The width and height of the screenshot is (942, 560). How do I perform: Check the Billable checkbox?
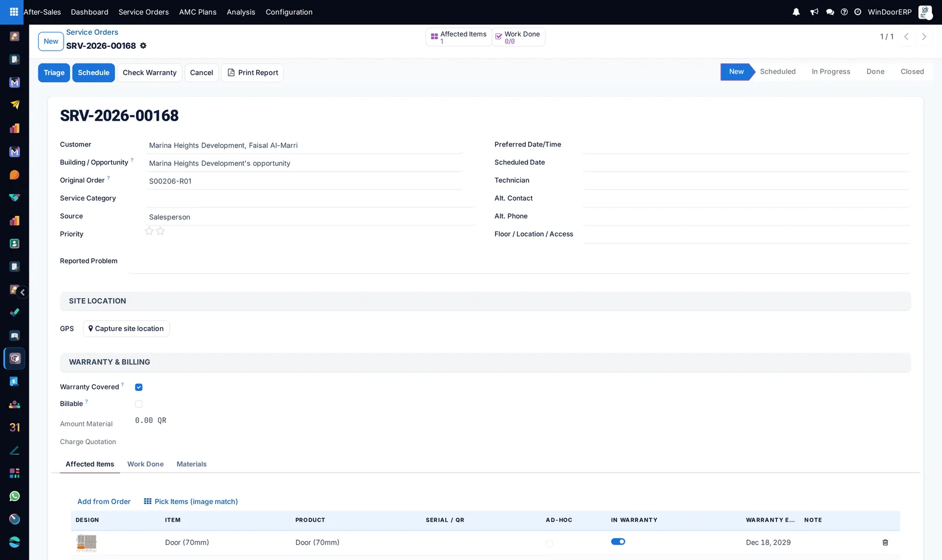pos(139,404)
